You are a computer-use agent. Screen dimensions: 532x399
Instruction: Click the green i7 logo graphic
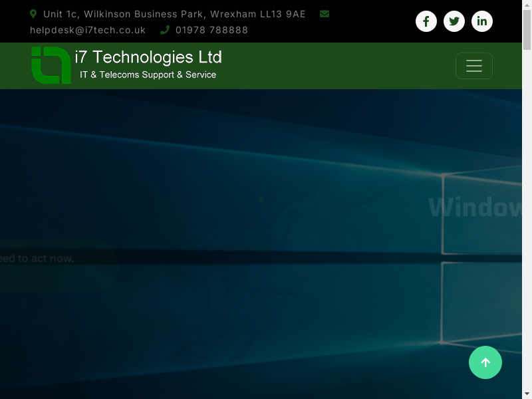51,65
